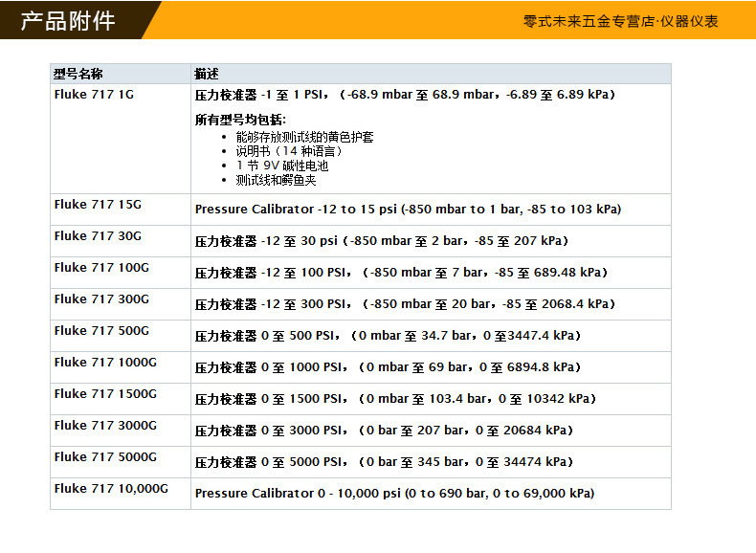
Task: Click the -12 to 15 psi description
Action: pos(408,210)
